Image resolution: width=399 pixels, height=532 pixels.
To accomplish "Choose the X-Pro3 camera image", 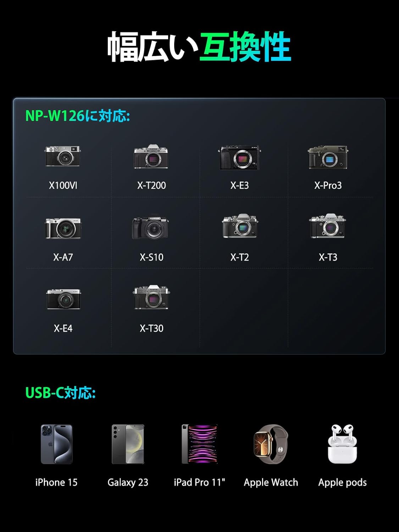I will pyautogui.click(x=328, y=157).
